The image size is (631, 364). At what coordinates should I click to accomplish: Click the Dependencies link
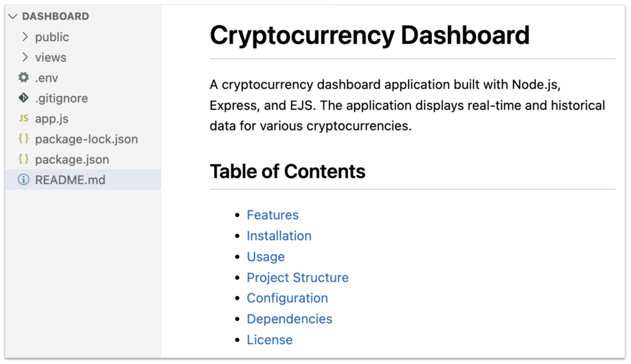[x=289, y=319]
